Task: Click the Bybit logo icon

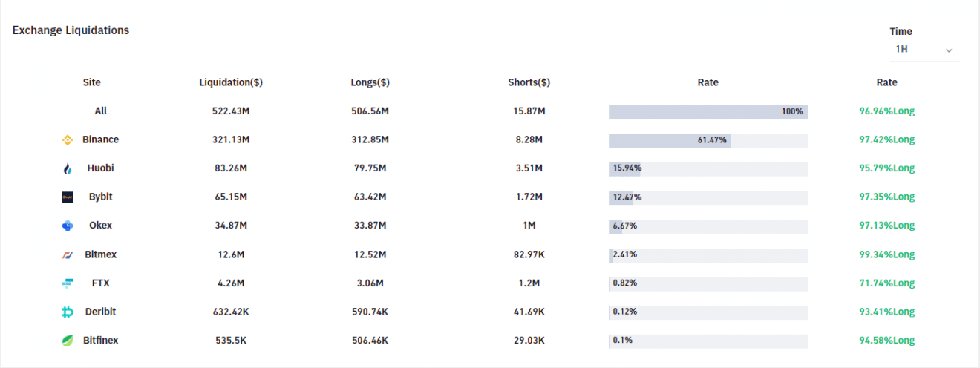Action: [x=68, y=197]
